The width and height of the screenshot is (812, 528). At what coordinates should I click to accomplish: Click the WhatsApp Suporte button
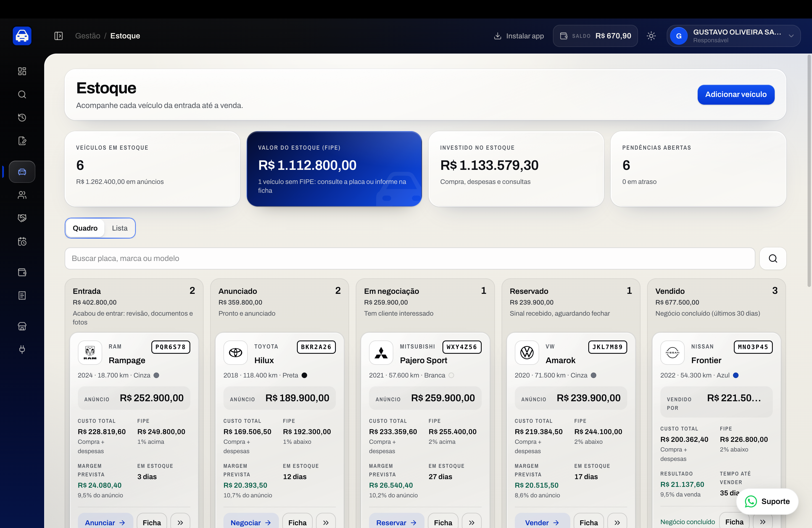coord(767,501)
